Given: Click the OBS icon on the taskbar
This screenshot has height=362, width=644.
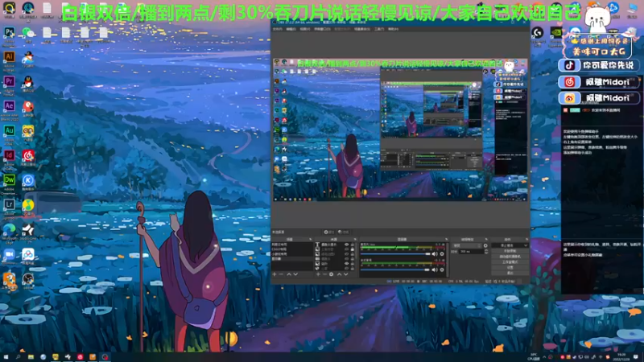Looking at the screenshot, I should point(105,357).
